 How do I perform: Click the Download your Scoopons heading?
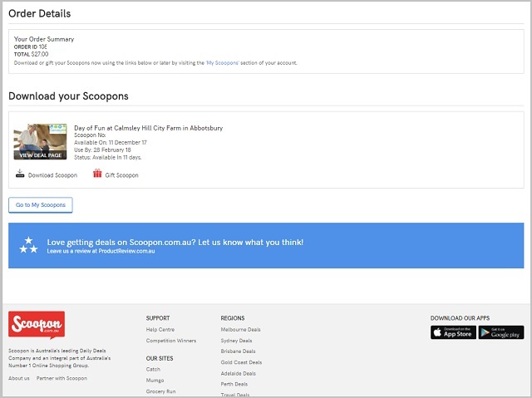click(x=68, y=96)
